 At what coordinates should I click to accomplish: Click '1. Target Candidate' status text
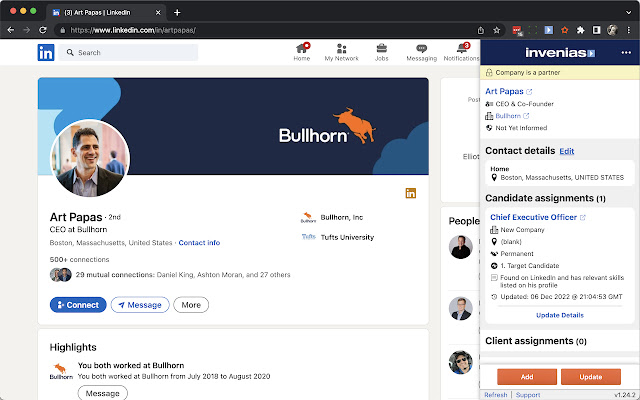[x=530, y=266]
